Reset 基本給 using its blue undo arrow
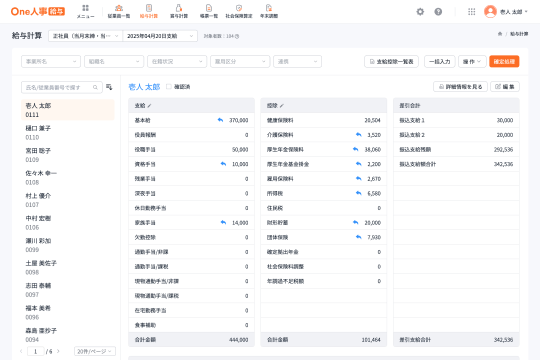 click(x=220, y=120)
